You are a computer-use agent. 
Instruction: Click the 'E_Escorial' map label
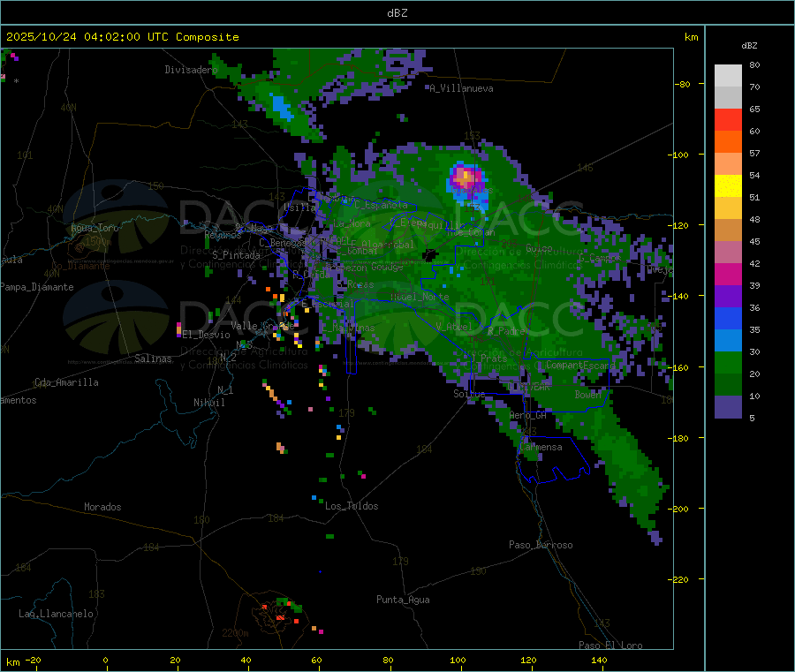328,304
